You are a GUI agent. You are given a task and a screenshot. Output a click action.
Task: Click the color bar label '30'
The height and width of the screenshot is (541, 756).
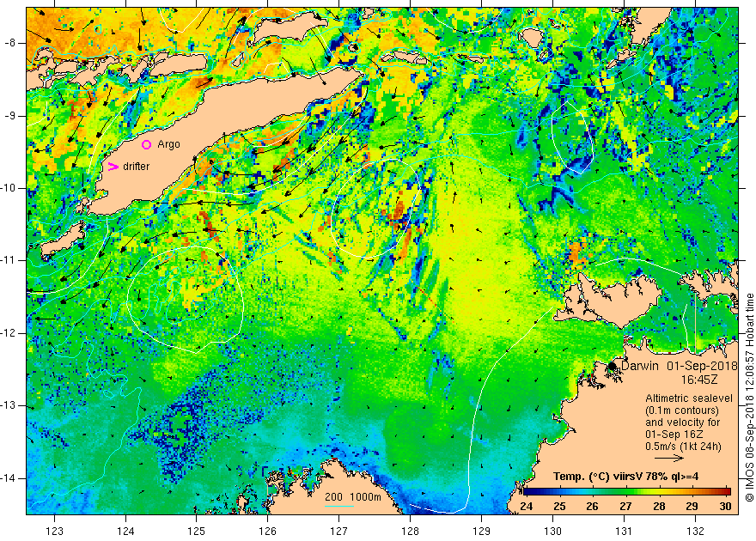[725, 507]
